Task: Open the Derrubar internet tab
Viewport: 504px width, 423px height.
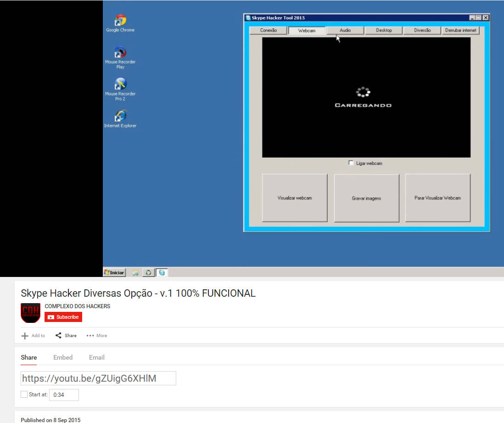Action: click(x=460, y=30)
